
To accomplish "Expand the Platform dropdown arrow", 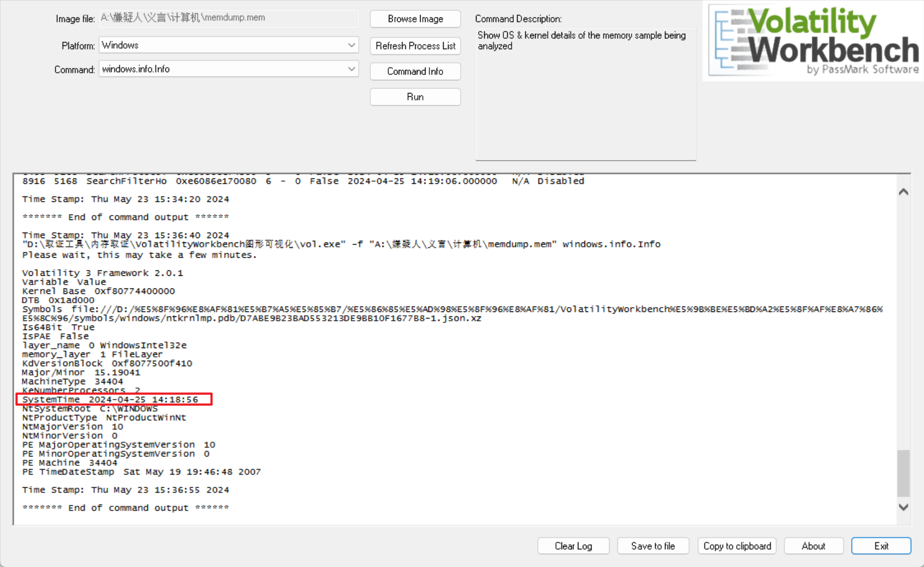I will point(352,45).
